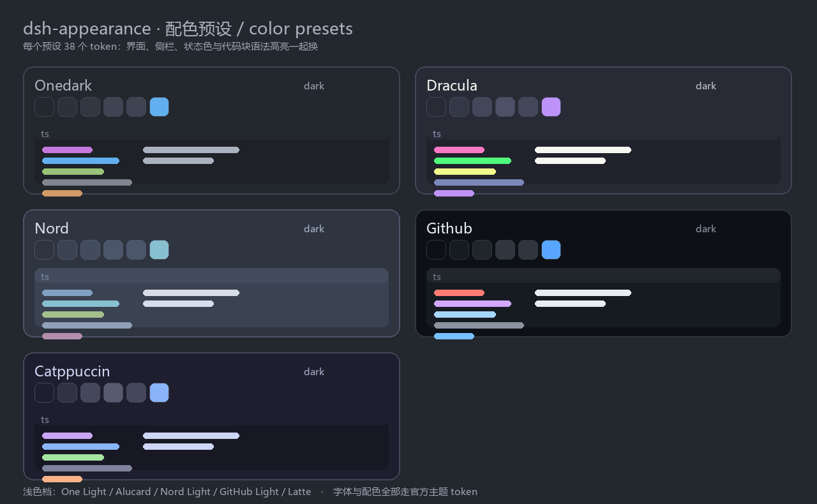
Task: Click the purple accent swatch in Dracula
Action: coord(551,107)
